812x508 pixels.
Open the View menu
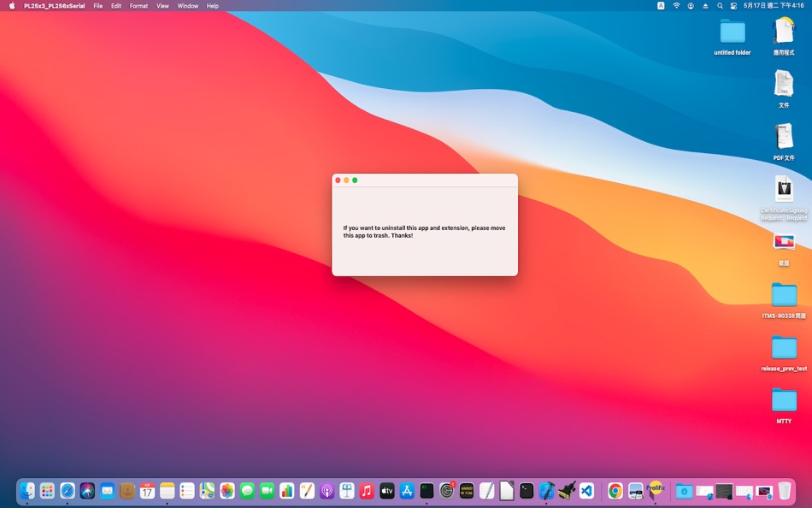point(162,6)
